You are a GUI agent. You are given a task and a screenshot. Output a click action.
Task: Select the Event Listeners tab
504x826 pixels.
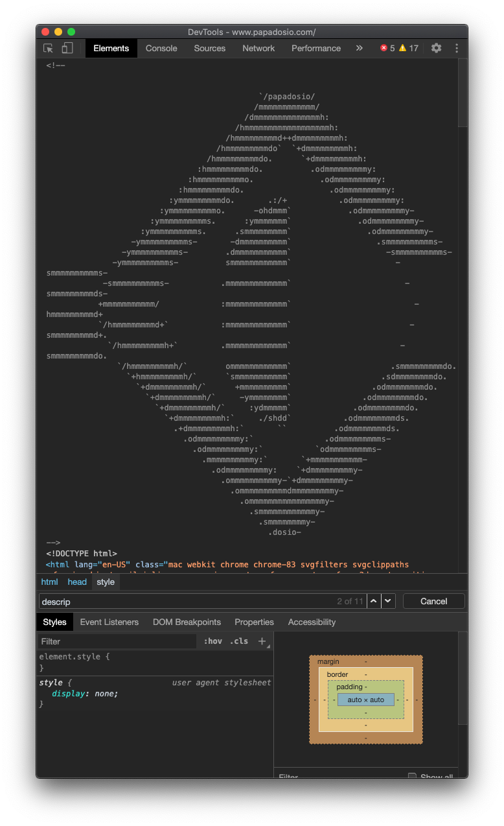tap(109, 622)
